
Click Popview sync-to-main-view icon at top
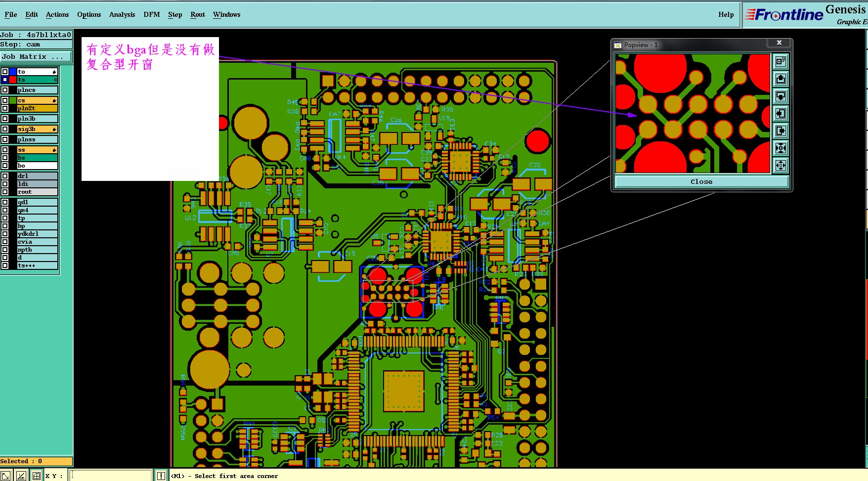point(781,62)
